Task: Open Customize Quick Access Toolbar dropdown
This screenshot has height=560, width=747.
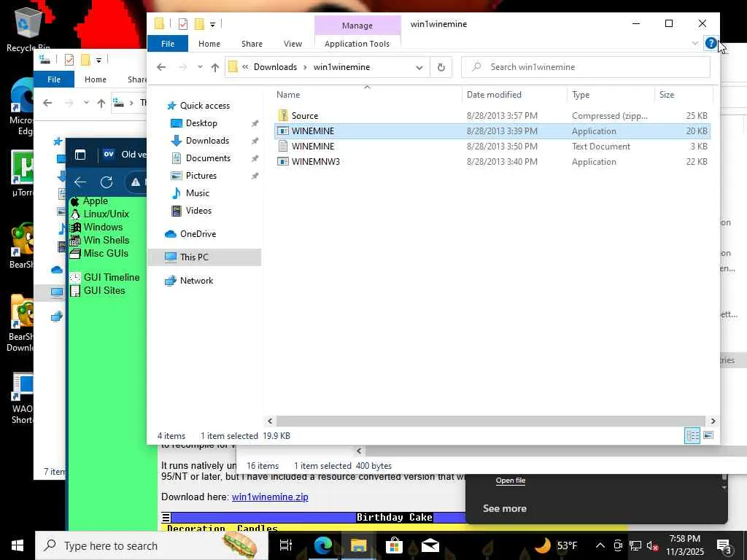Action: point(212,24)
